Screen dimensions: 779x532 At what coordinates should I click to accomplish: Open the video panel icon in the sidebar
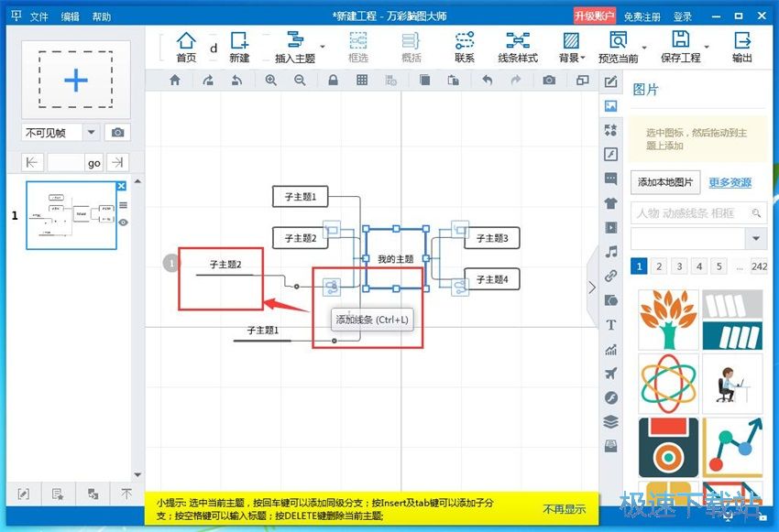coord(610,227)
